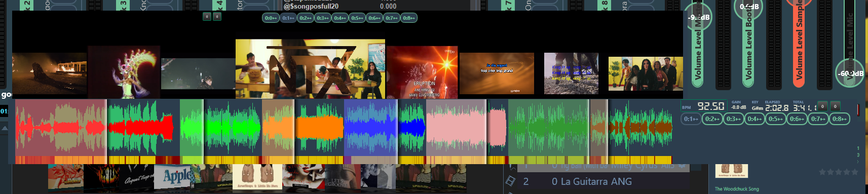This screenshot has height=194, width=868.
Task: Select the colorful dancer video thumbnail
Action: point(124,72)
